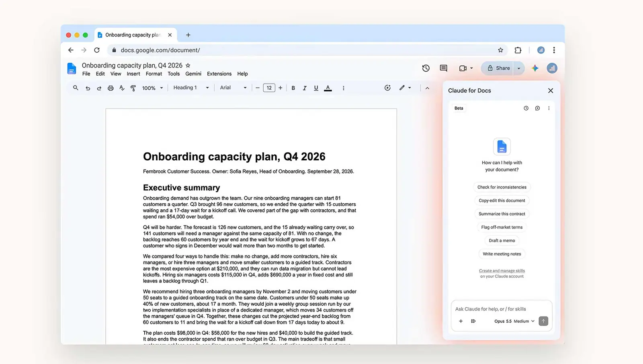The image size is (643, 364).
Task: Undo the last edit
Action: pos(88,88)
